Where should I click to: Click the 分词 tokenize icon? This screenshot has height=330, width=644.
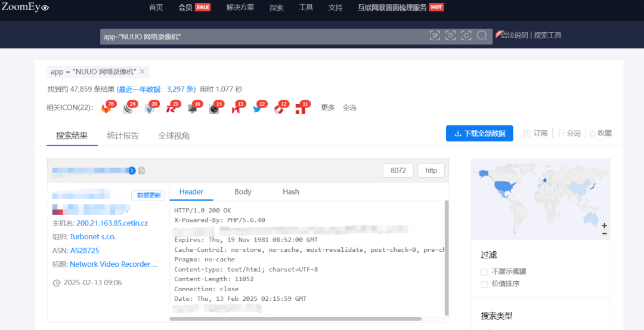pyautogui.click(x=562, y=133)
